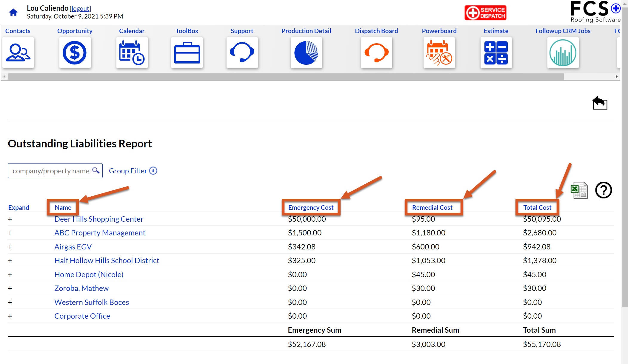This screenshot has height=364, width=628.
Task: Sort by the Total Cost column header
Action: pos(537,207)
